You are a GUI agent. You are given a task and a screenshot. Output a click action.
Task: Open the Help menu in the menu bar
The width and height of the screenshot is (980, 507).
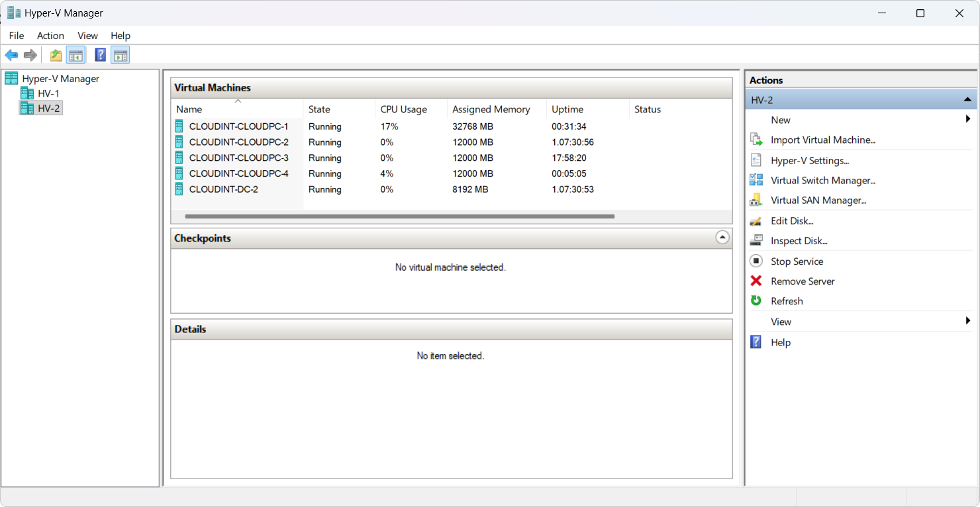(121, 36)
